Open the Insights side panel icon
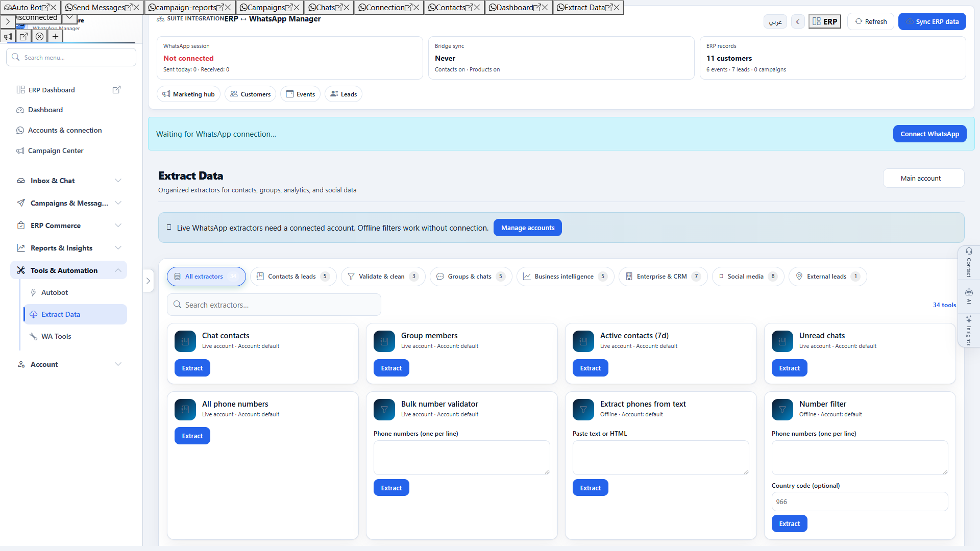Viewport: 980px width, 551px height. (969, 330)
